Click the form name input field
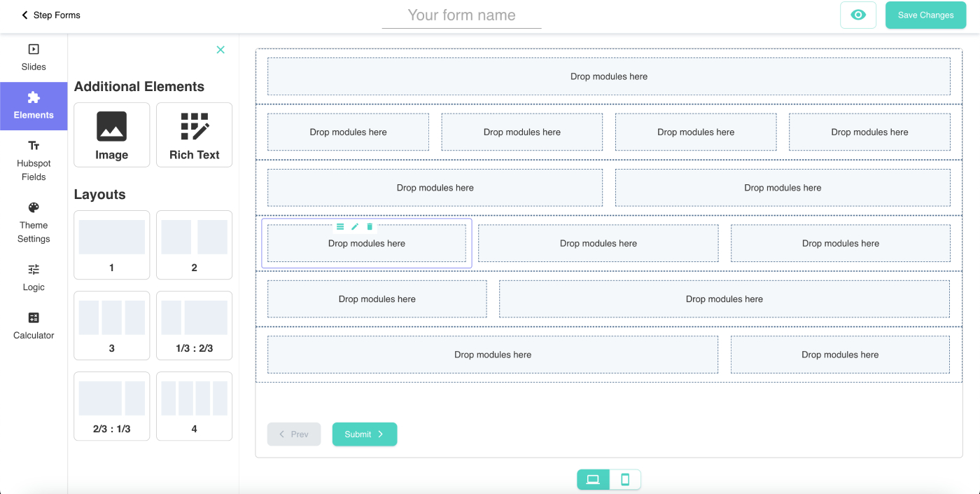 pyautogui.click(x=461, y=15)
